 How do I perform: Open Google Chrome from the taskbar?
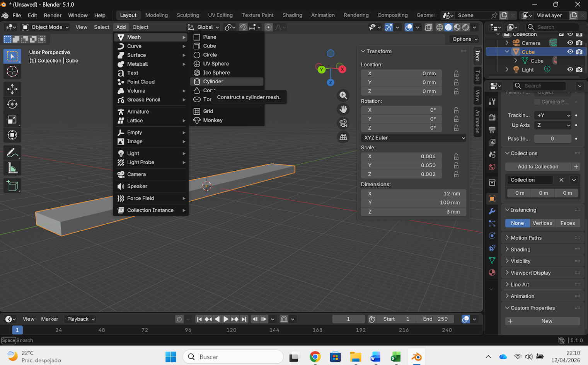click(315, 357)
